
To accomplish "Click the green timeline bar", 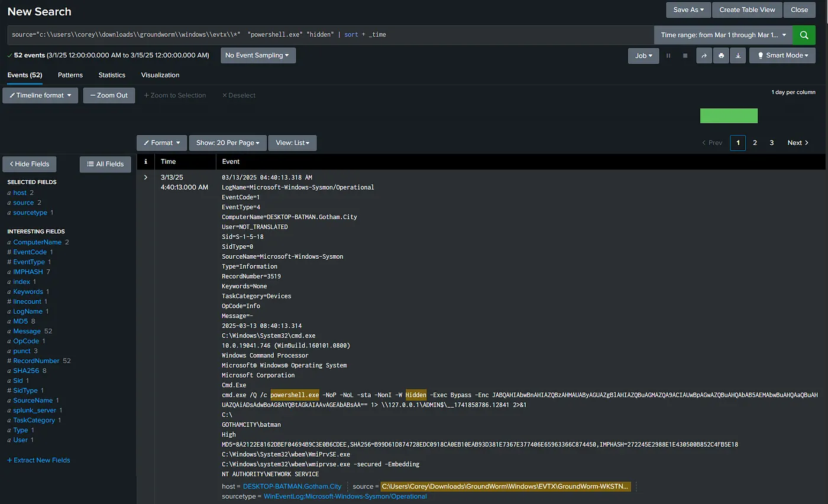I will tap(729, 116).
